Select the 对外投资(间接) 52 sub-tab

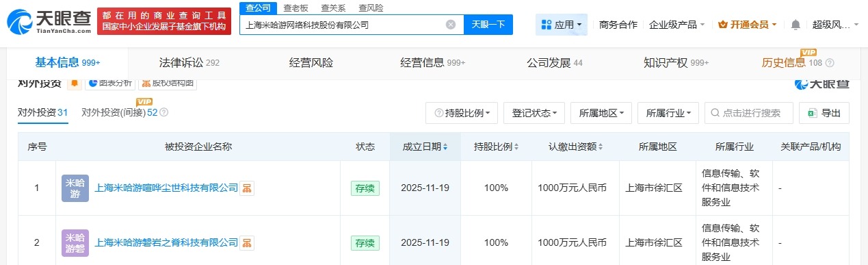point(120,112)
